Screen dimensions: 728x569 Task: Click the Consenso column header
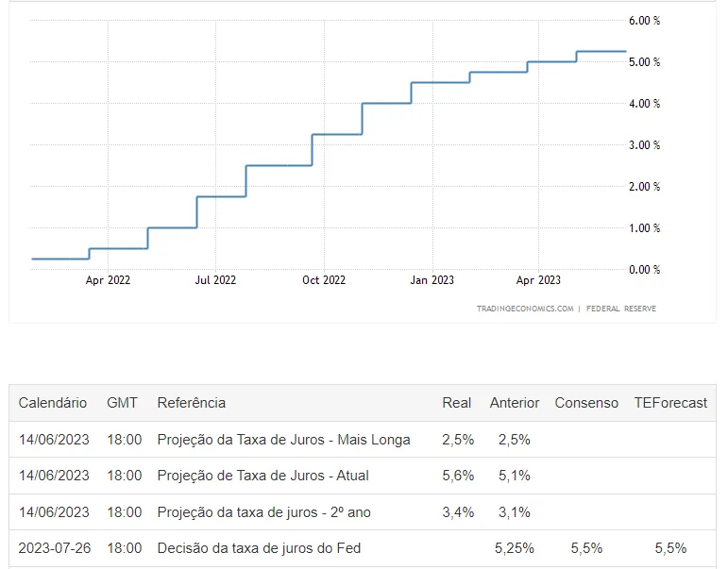586,402
